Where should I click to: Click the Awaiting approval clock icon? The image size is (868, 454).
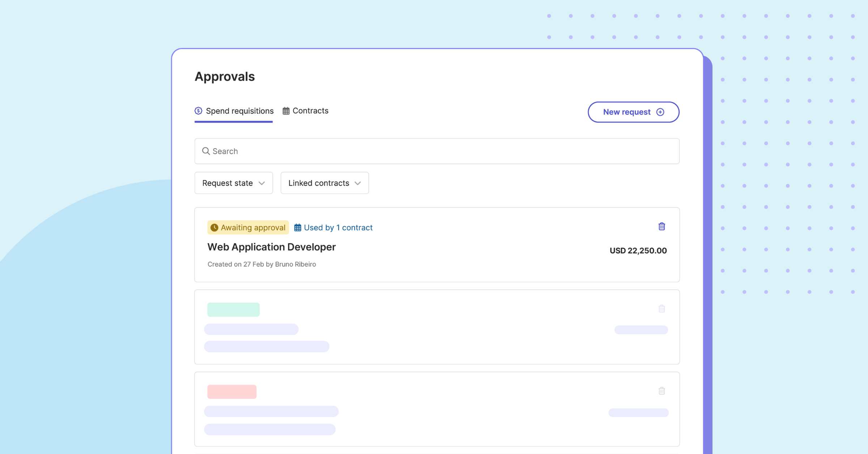(214, 227)
